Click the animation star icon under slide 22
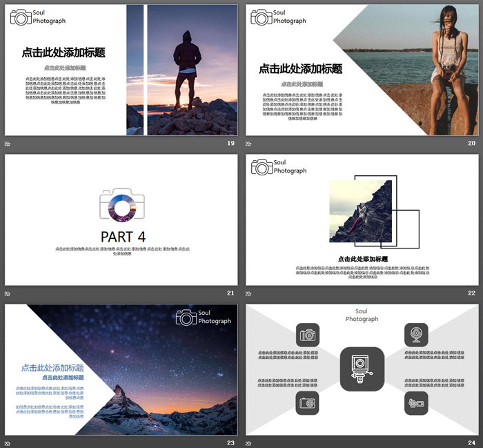483x448 pixels. click(248, 293)
